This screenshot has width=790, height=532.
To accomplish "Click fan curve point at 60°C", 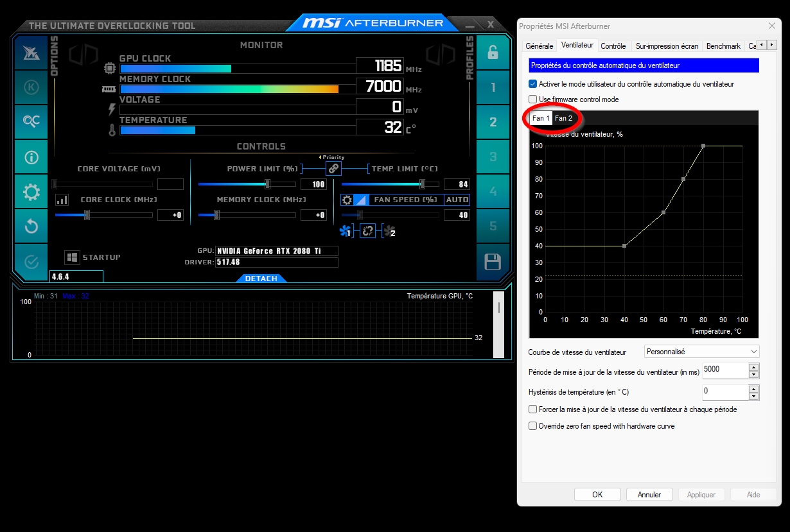I will [663, 212].
